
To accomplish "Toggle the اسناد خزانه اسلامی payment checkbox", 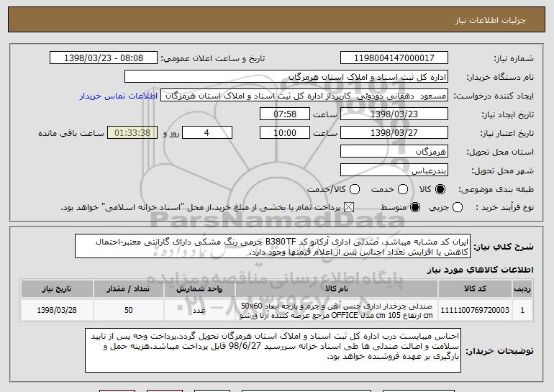I will [349, 207].
